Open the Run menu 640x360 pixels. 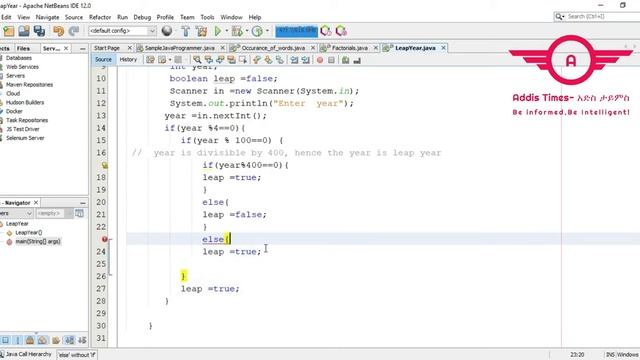(122, 17)
